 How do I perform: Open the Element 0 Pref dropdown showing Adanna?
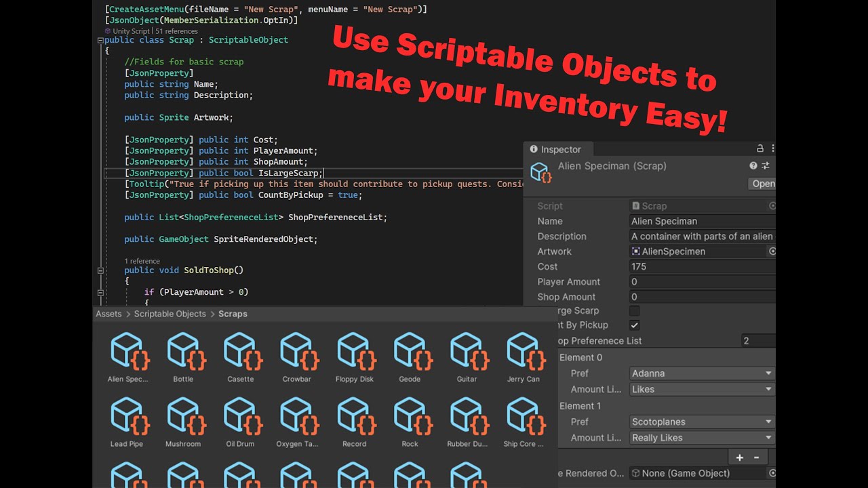pos(702,373)
